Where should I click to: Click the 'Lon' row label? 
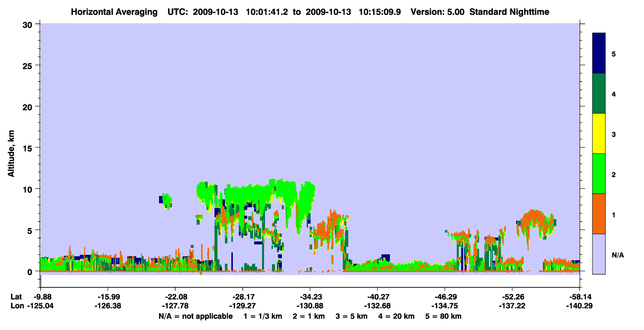tap(16, 306)
